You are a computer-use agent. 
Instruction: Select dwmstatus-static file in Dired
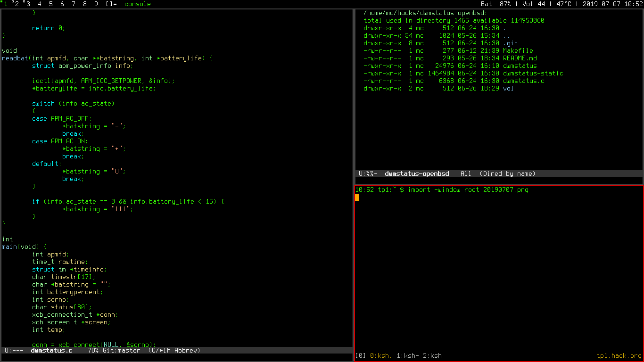(533, 73)
